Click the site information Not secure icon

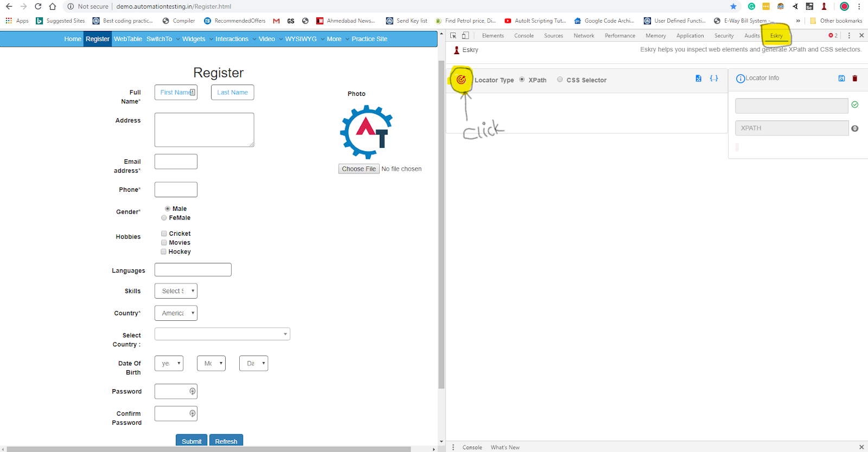click(x=71, y=7)
